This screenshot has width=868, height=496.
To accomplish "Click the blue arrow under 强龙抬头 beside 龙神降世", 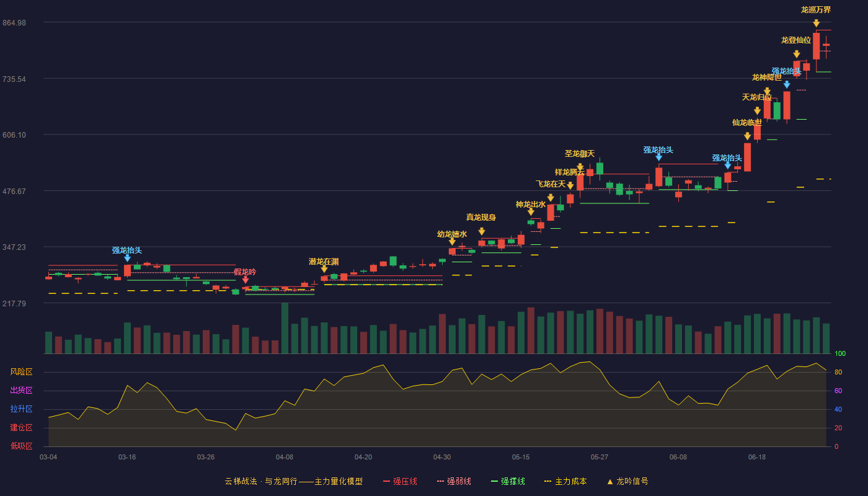I will click(787, 85).
